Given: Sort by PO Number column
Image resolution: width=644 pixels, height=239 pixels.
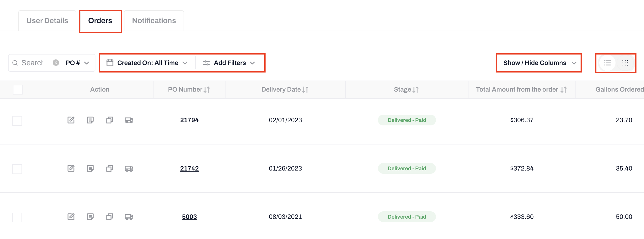Looking at the screenshot, I should pos(207,89).
